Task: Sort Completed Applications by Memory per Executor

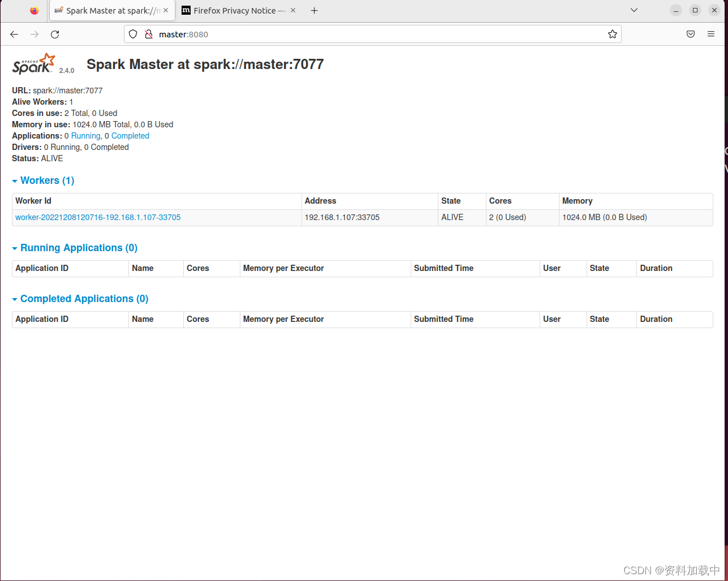Action: pyautogui.click(x=326, y=319)
